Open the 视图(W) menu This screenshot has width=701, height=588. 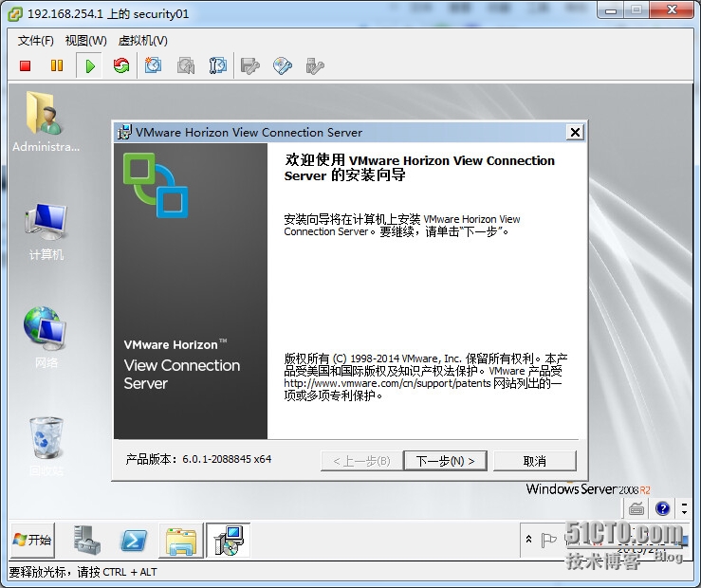[85, 41]
